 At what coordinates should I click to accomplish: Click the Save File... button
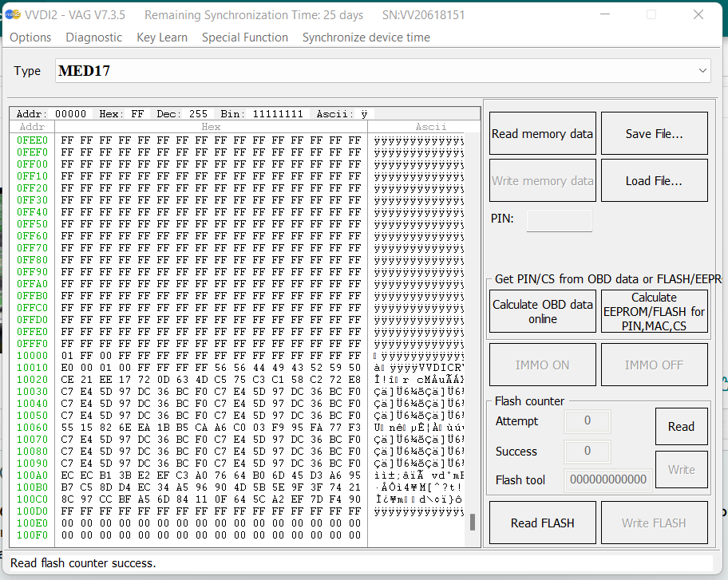coord(654,134)
